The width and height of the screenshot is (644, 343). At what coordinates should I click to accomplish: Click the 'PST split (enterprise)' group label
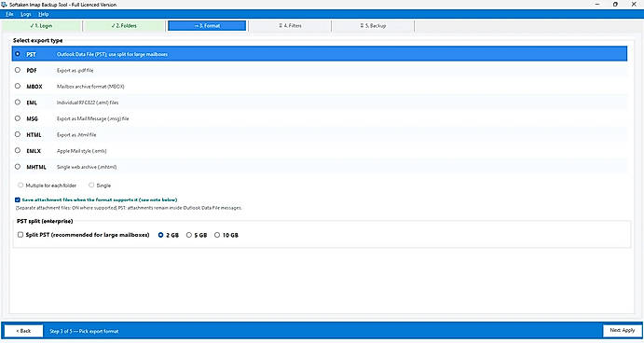(45, 221)
